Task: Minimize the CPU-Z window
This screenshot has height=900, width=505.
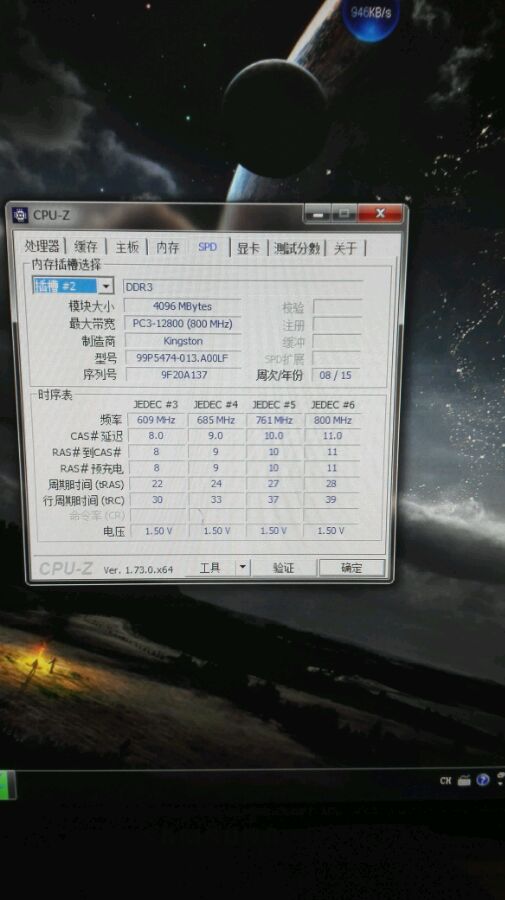Action: tap(317, 214)
